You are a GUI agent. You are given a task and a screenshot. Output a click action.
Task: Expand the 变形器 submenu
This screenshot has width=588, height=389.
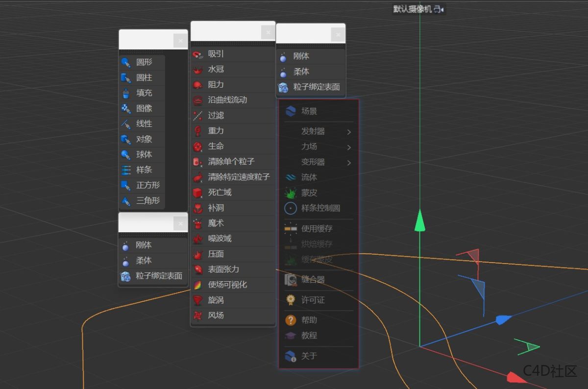tap(318, 162)
